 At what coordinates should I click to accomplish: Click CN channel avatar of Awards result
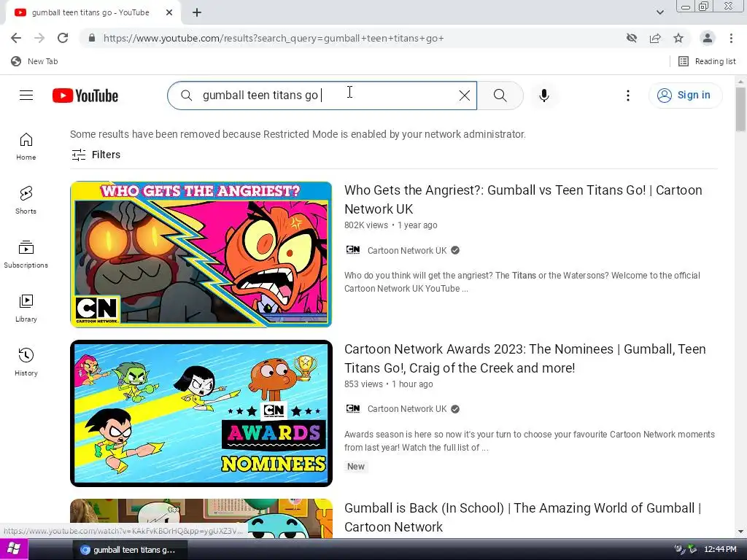pos(353,408)
